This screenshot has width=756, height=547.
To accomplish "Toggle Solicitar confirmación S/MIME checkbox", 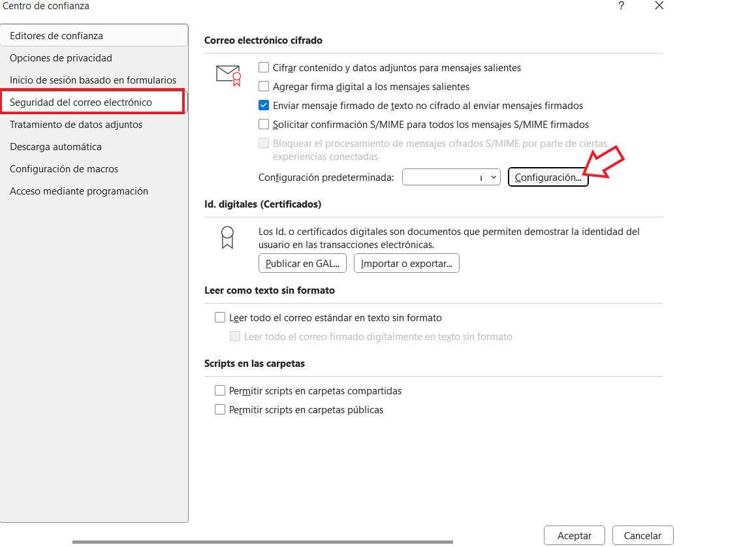I will 264,124.
